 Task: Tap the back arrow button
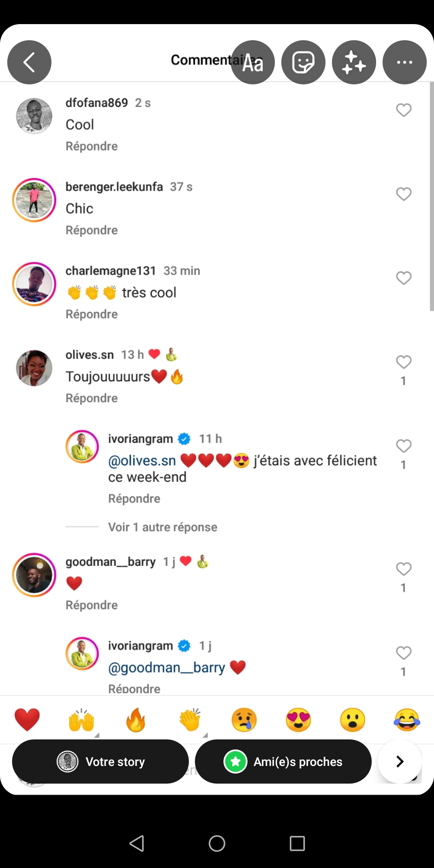pos(29,62)
